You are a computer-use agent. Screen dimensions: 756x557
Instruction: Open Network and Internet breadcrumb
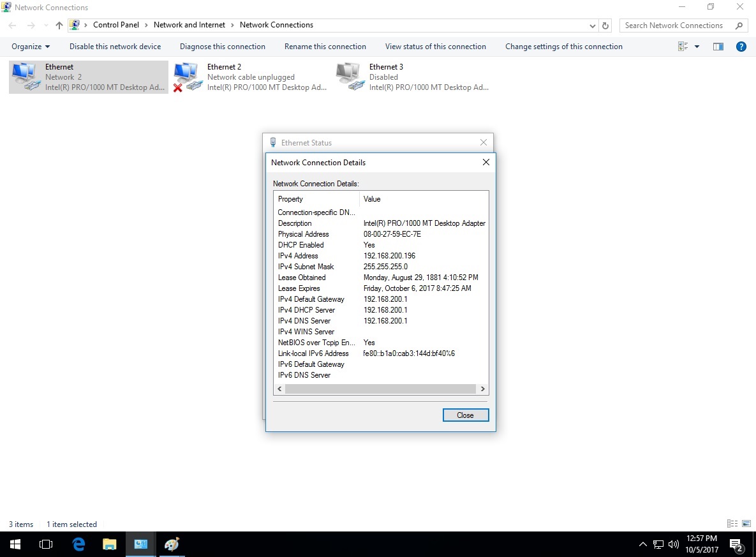click(x=189, y=25)
